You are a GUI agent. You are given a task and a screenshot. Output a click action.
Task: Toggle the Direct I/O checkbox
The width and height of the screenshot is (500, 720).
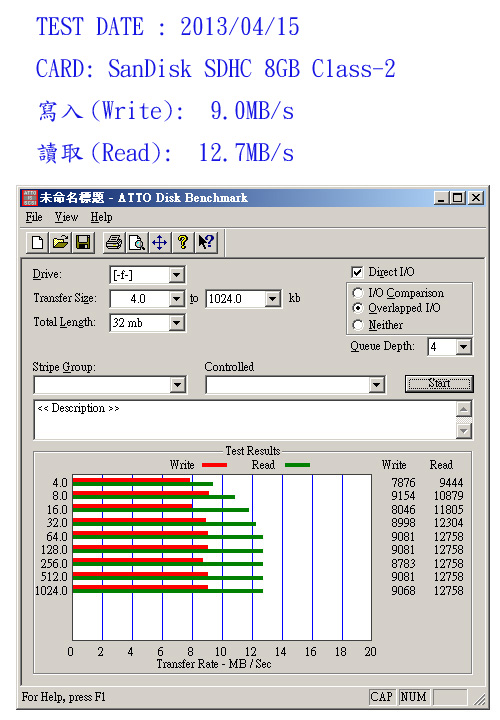357,272
